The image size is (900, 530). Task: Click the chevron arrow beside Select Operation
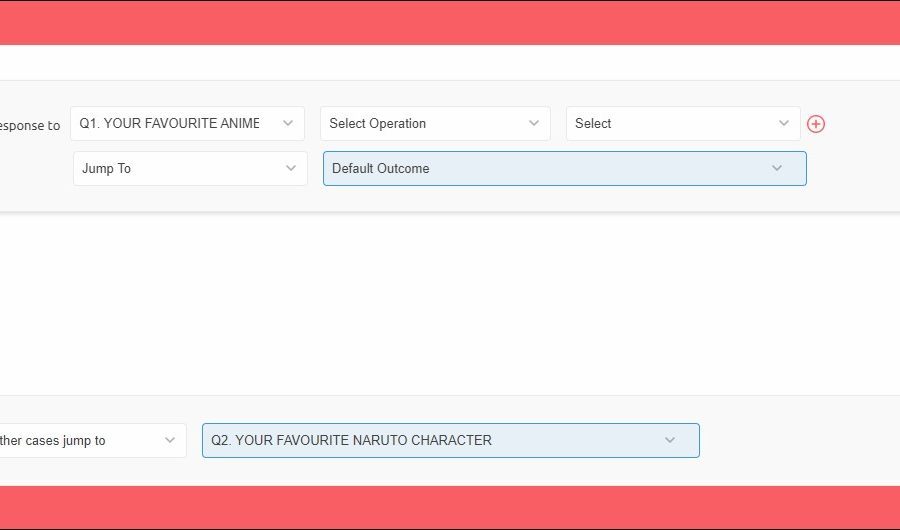[534, 123]
